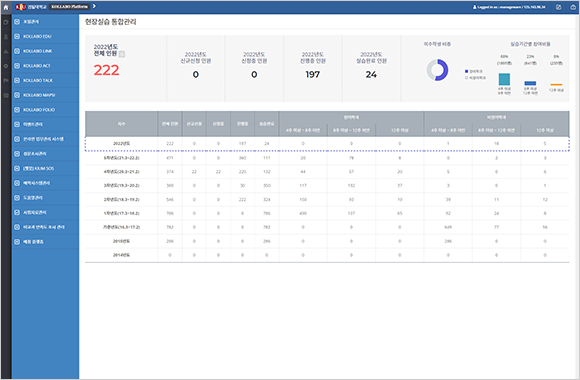Click the Logged in as management text

pyautogui.click(x=509, y=7)
